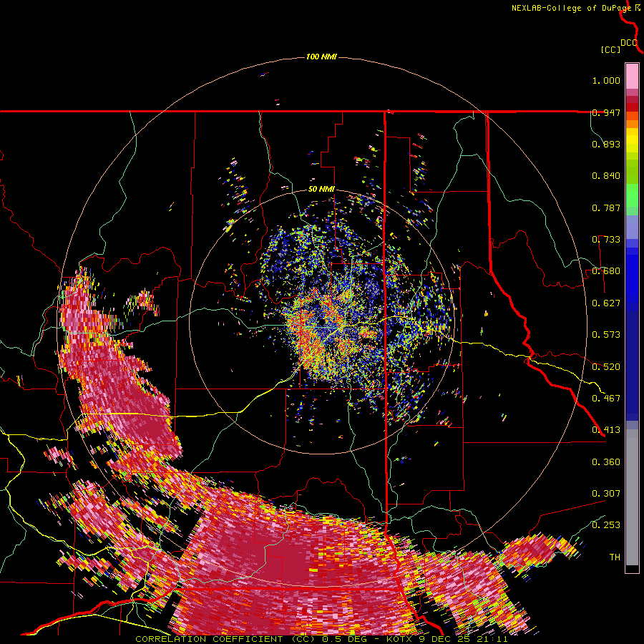Click the 50 NMI range ring label
Viewport: 644px width, 644px height.
(321, 190)
